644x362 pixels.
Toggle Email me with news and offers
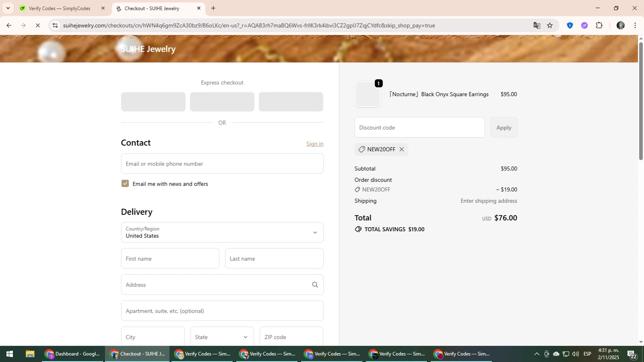(x=125, y=184)
